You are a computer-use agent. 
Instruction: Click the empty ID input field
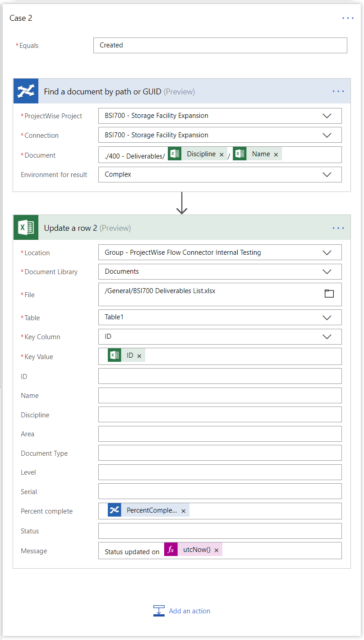click(220, 376)
